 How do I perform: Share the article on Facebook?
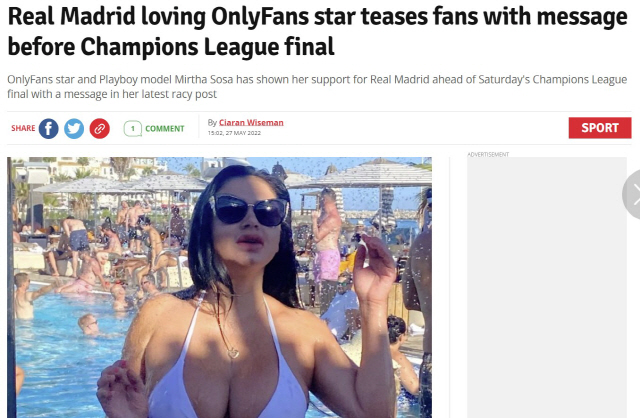pos(49,129)
